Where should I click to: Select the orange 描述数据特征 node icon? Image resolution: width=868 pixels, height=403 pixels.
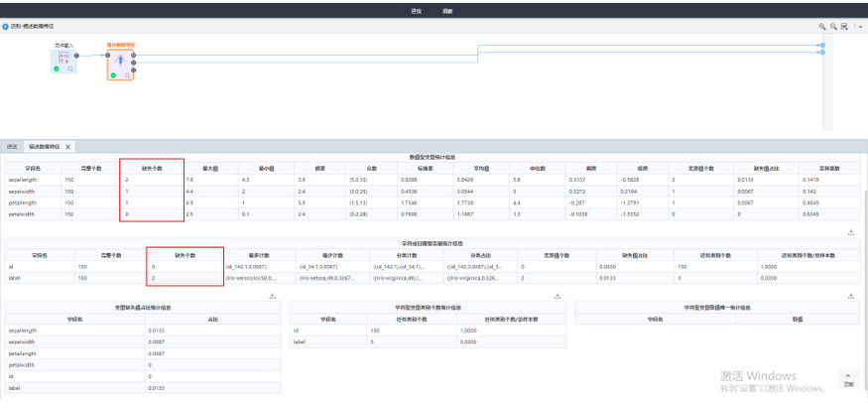coord(120,60)
